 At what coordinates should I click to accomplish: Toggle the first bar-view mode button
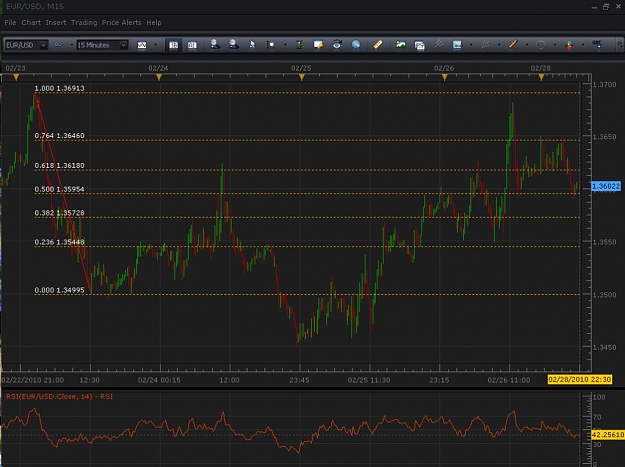pyautogui.click(x=173, y=45)
